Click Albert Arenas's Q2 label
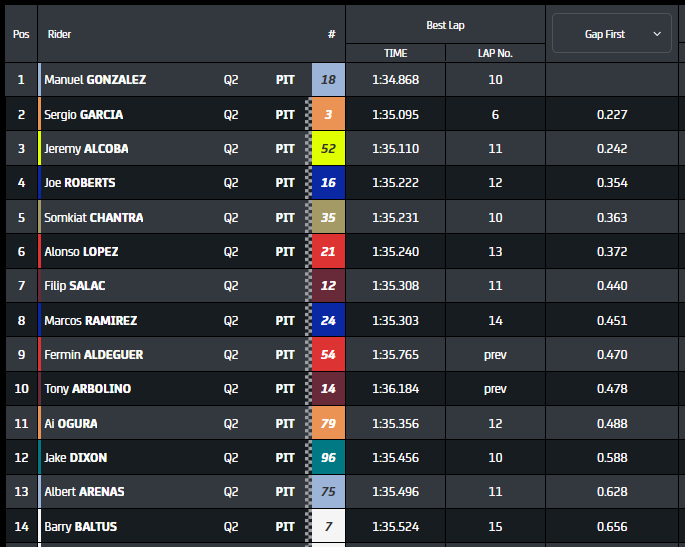Viewport: 685px width, 547px height. pyautogui.click(x=231, y=492)
